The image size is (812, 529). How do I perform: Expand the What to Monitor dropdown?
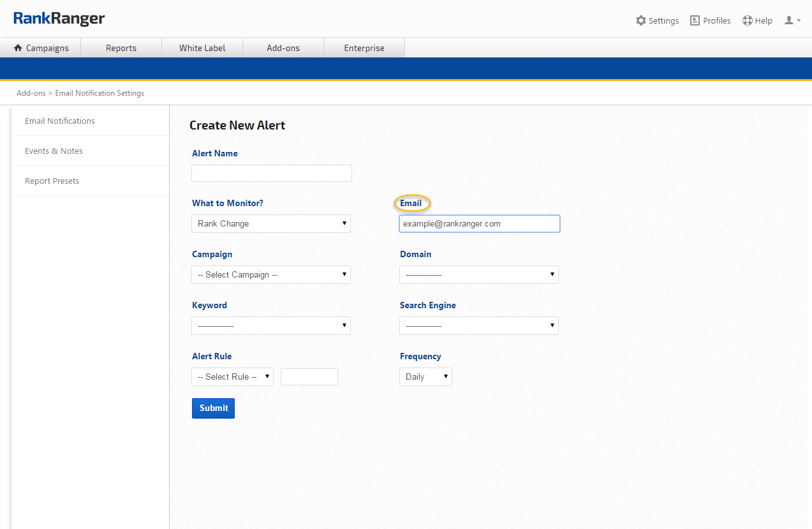pos(271,223)
